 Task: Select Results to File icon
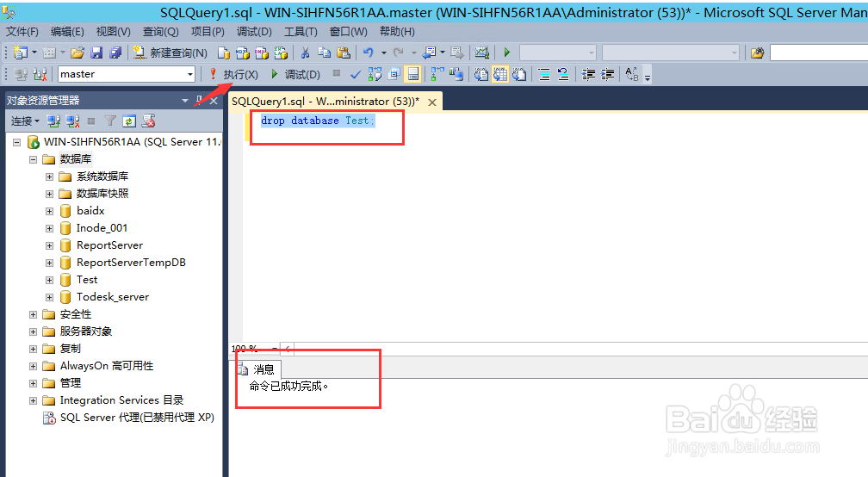click(x=519, y=74)
